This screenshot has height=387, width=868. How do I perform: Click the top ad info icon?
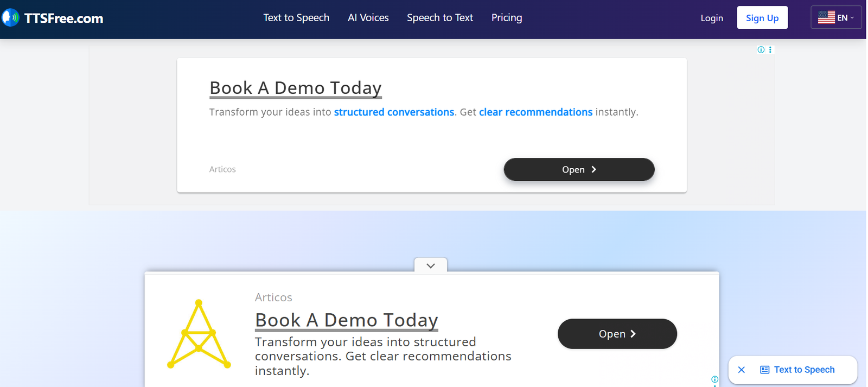tap(761, 50)
